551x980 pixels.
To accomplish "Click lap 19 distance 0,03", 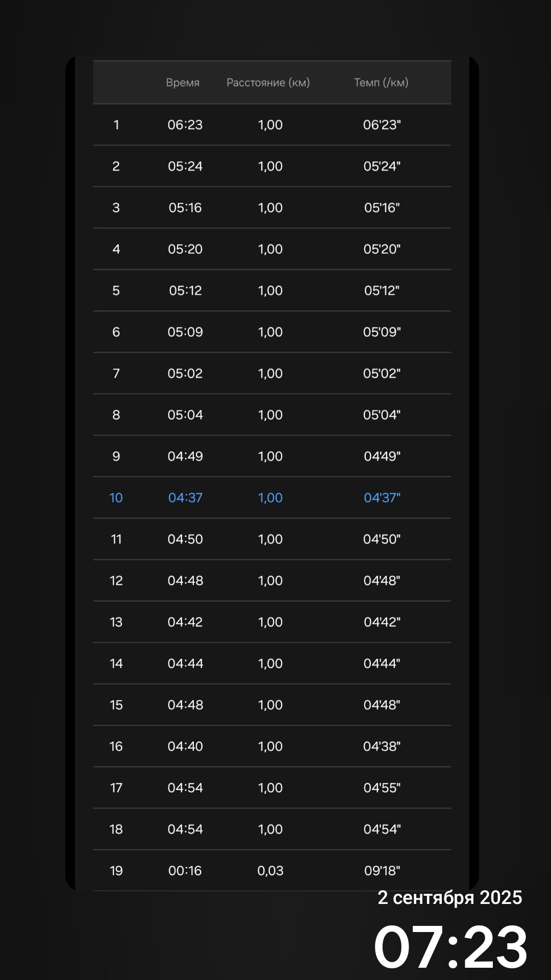I will 270,871.
